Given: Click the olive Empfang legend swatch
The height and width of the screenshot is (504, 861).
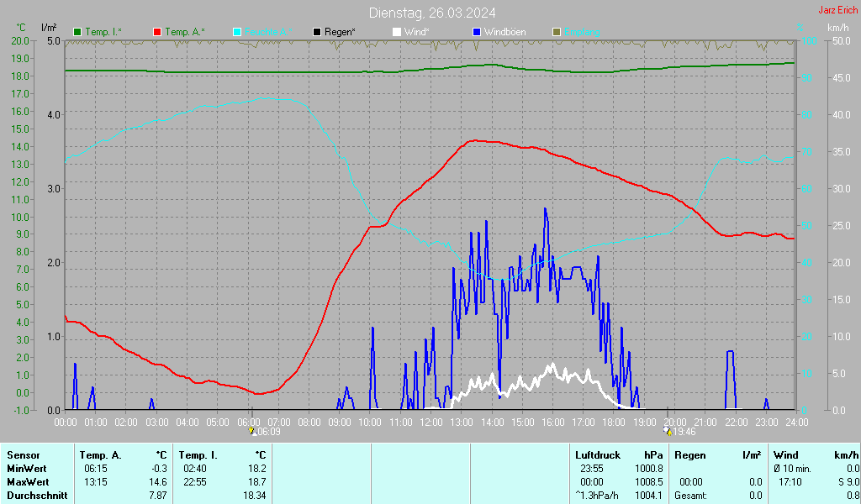Looking at the screenshot, I should (557, 32).
